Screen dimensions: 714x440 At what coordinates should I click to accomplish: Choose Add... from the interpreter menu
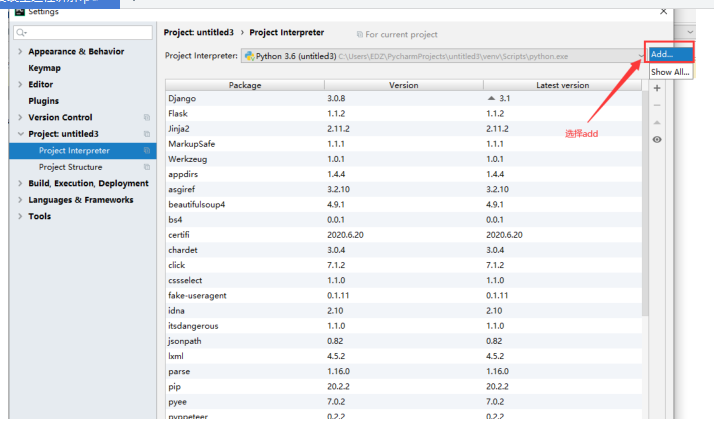[670, 54]
